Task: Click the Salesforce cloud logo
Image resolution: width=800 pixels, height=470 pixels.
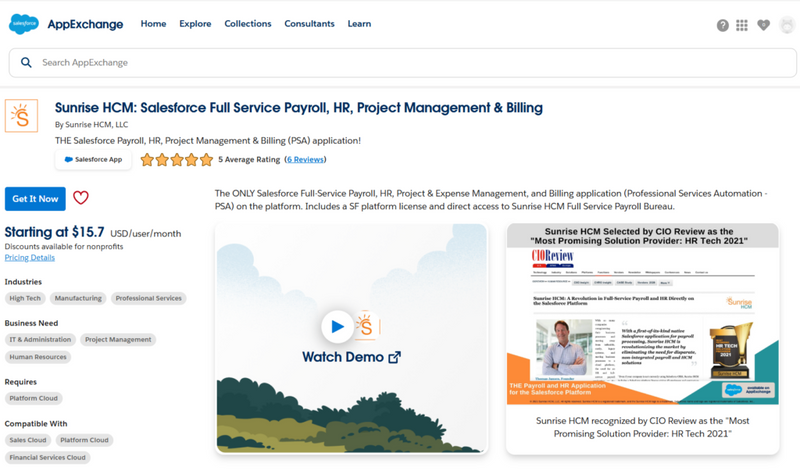Action: pos(23,24)
